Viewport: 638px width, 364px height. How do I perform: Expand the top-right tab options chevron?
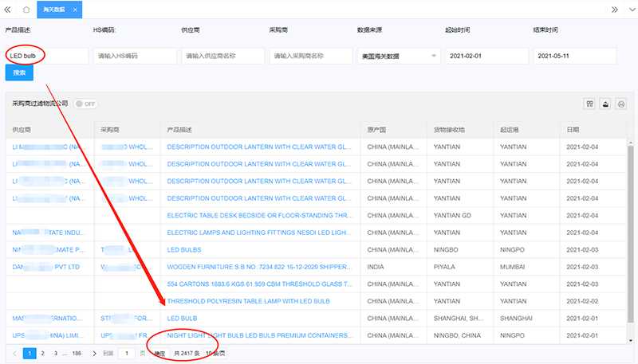(629, 10)
